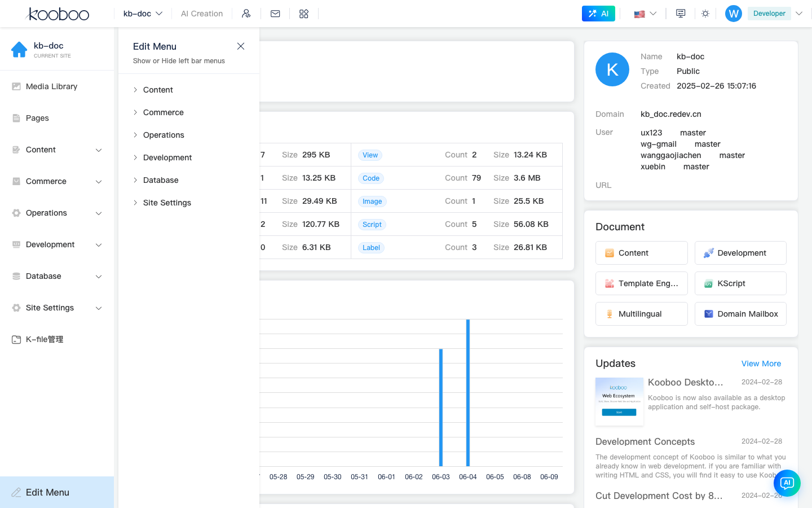812x508 pixels.
Task: Click the monitor feedback icon in header
Action: (681, 14)
